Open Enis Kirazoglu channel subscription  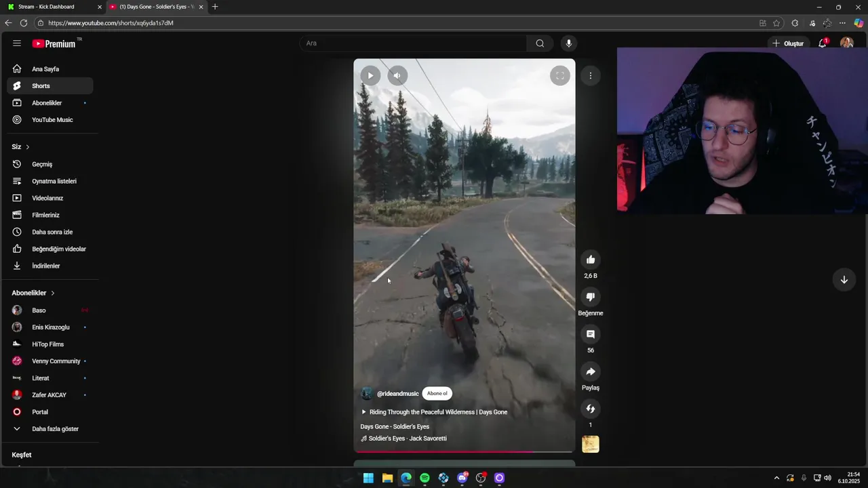click(50, 327)
